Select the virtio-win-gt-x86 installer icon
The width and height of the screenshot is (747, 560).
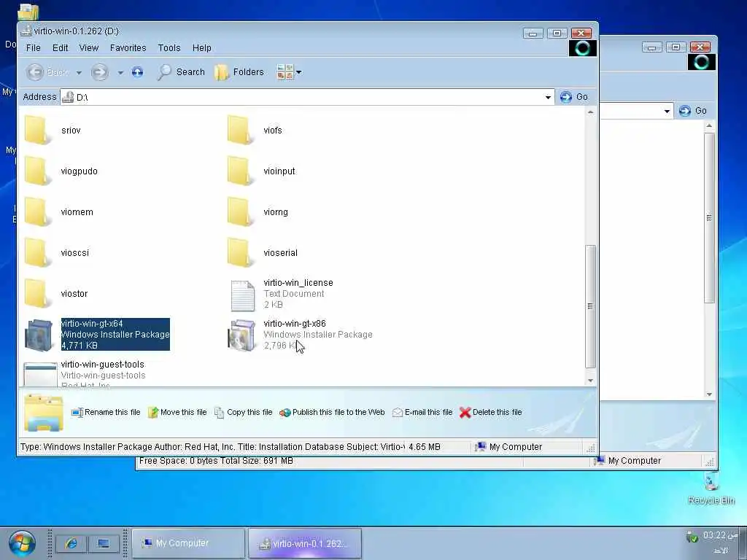point(241,335)
